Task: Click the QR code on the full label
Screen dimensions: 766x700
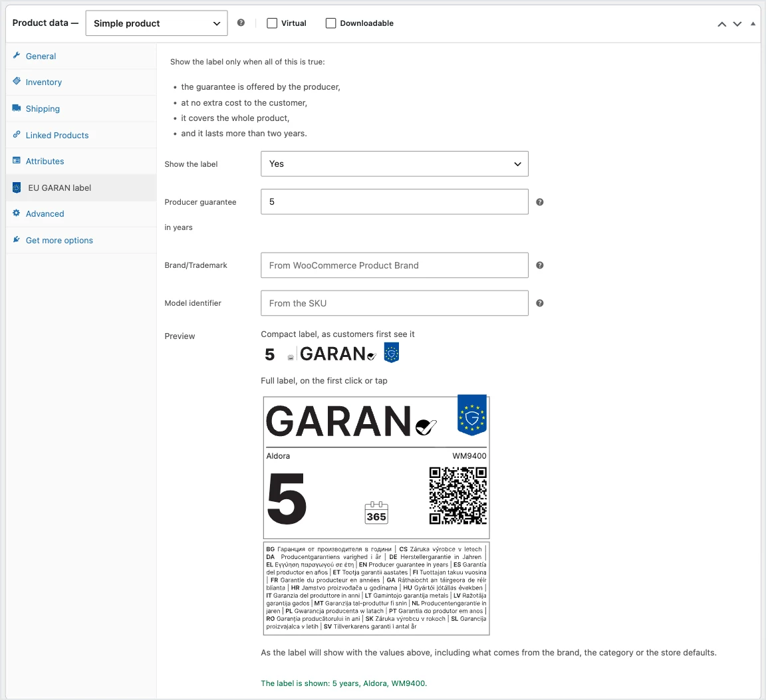Action: click(457, 495)
